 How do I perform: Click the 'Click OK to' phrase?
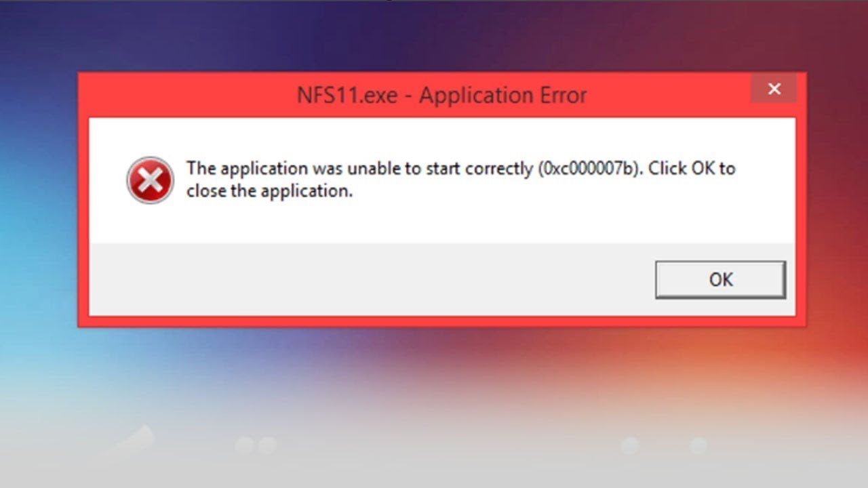point(692,168)
